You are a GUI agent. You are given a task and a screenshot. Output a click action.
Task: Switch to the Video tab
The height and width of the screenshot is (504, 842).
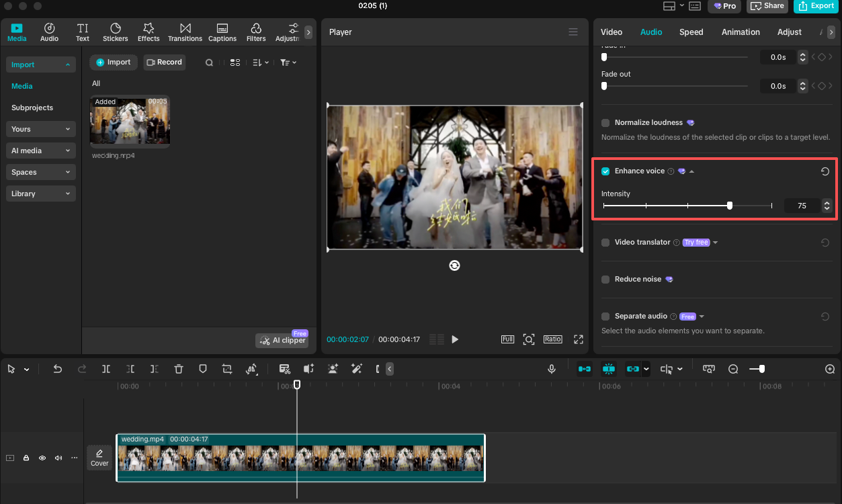[612, 32]
